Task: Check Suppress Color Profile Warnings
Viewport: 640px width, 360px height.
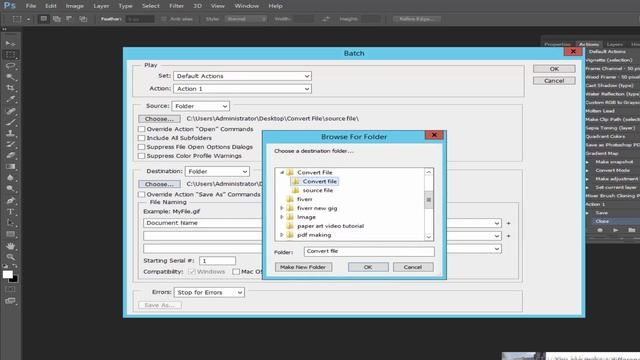Action: [142, 156]
